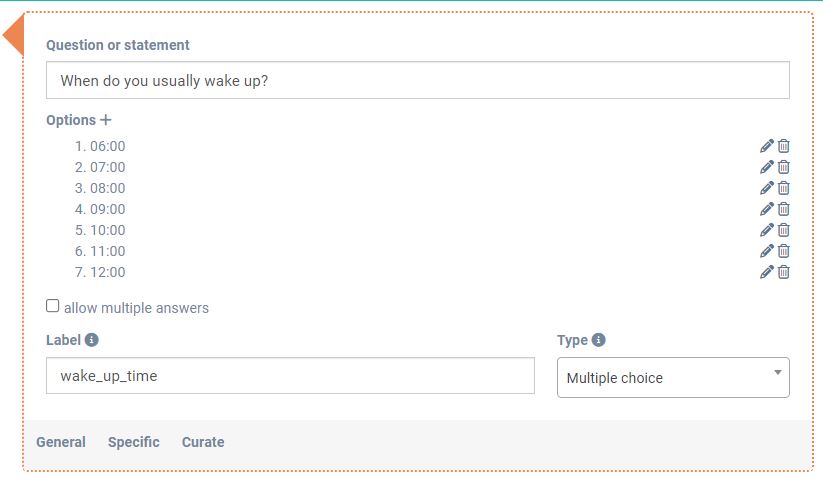Show info about the Label field
Image resolution: width=823 pixels, height=482 pixels.
click(92, 340)
